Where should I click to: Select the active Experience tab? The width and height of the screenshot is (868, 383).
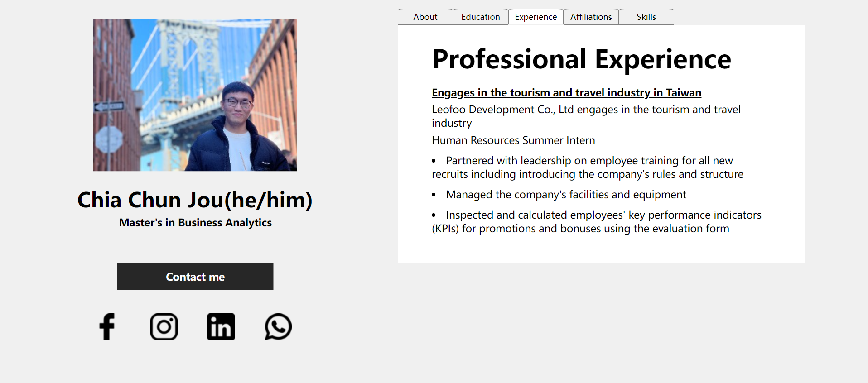pyautogui.click(x=535, y=17)
